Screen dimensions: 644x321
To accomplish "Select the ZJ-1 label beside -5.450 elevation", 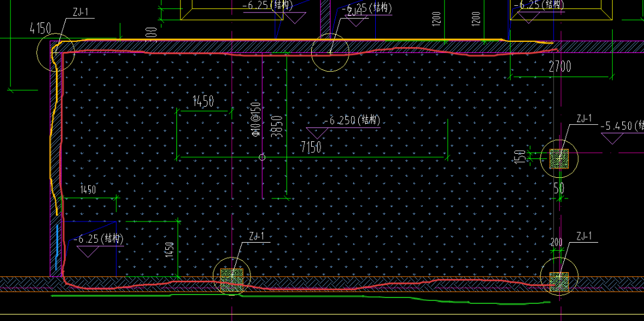I will 583,118.
